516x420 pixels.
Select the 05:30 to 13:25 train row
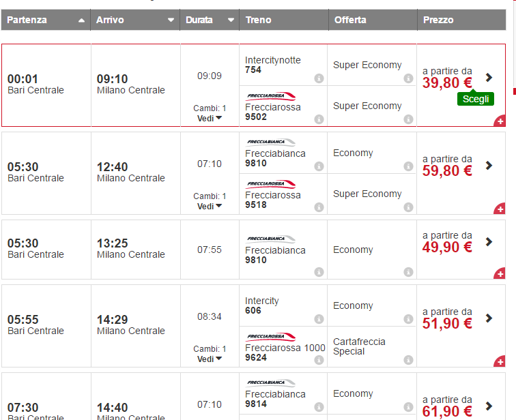pyautogui.click(x=130, y=249)
